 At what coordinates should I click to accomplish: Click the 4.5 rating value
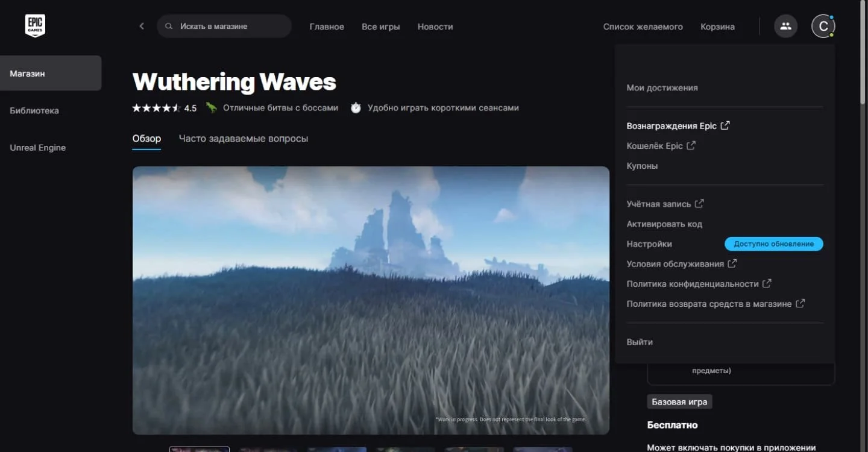[x=190, y=108]
